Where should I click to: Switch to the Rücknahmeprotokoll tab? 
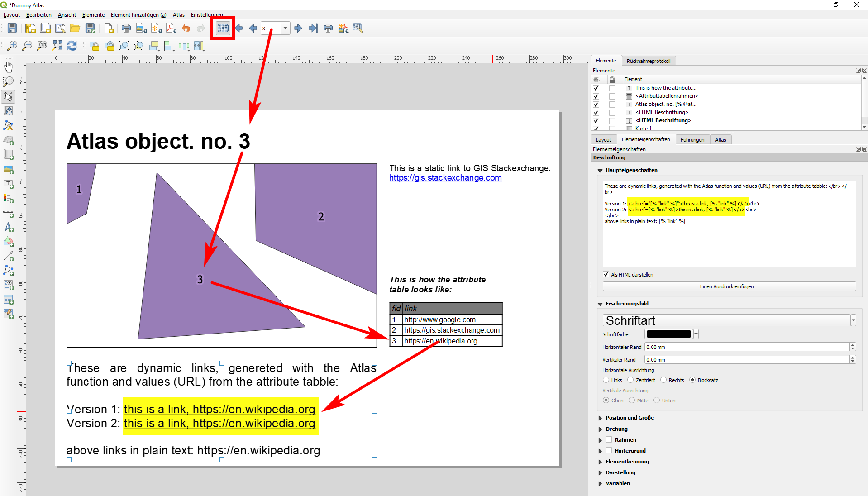point(649,61)
